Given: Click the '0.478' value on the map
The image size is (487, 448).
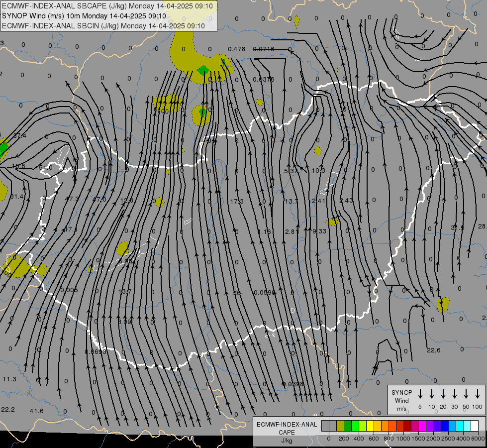Looking at the screenshot, I should (x=236, y=49).
